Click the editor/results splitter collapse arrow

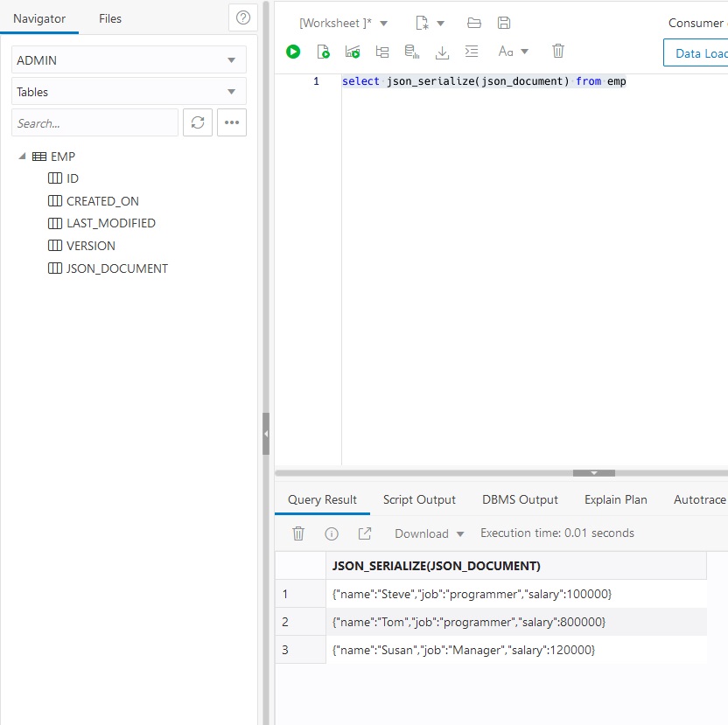click(594, 473)
